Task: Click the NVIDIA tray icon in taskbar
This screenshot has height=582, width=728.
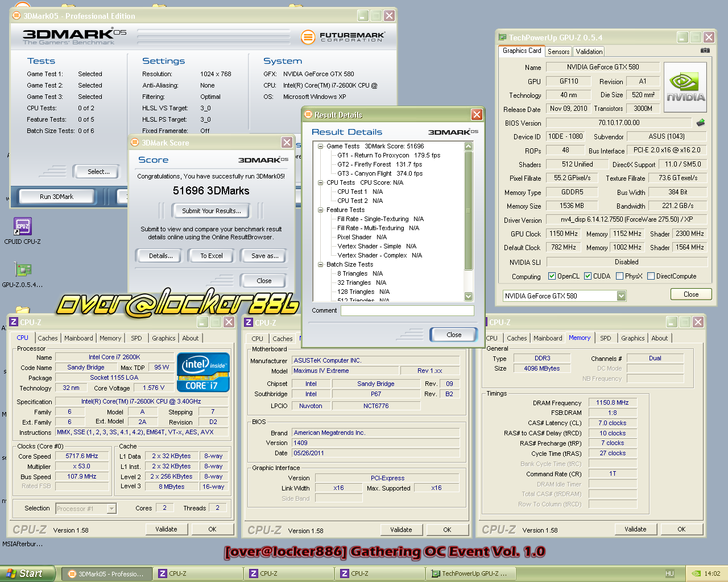Action: pos(696,573)
